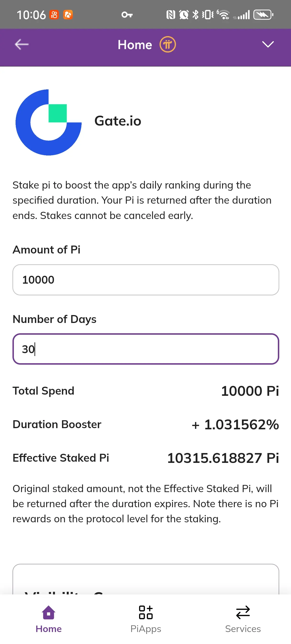Tap the back arrow in header
This screenshot has height=644, width=291.
[22, 45]
